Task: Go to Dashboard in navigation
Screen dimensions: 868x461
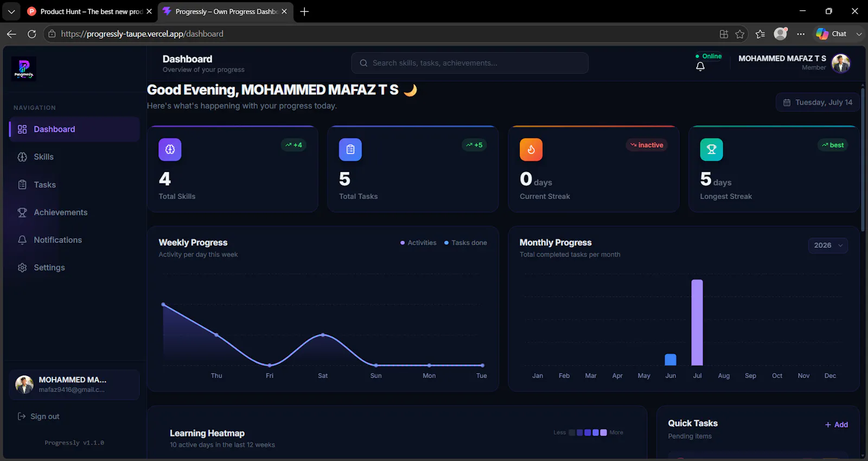Action: 74,129
